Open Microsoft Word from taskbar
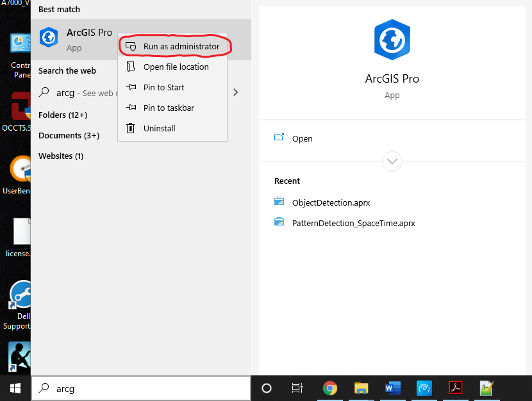 coord(392,388)
